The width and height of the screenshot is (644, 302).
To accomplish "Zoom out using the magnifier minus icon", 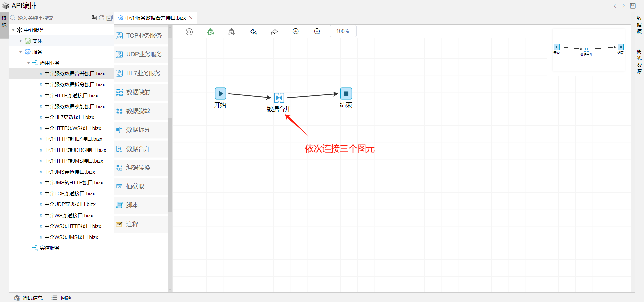I will [317, 32].
